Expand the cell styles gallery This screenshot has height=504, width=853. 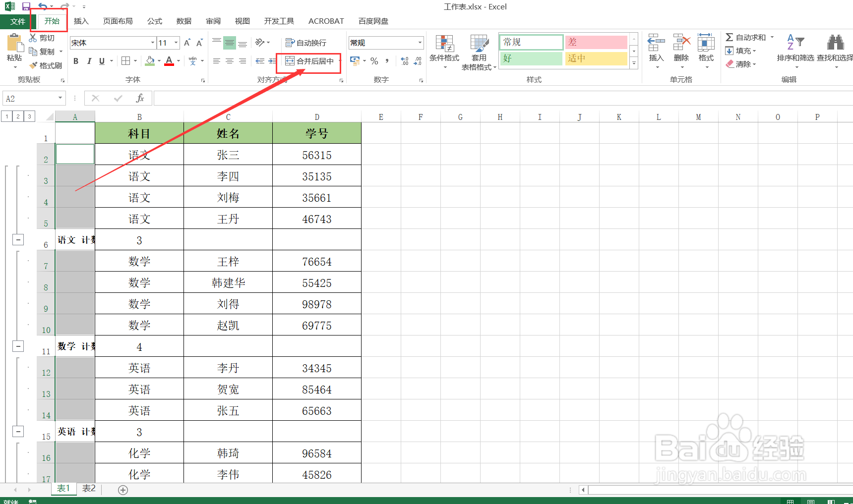[x=634, y=63]
